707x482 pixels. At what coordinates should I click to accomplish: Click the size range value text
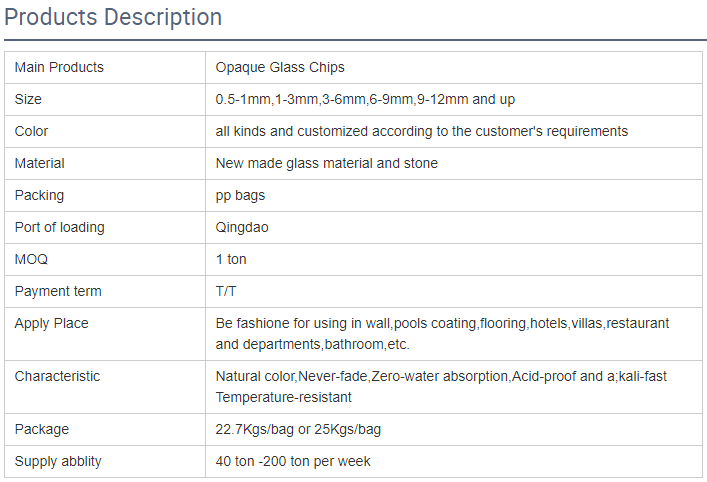click(x=365, y=100)
